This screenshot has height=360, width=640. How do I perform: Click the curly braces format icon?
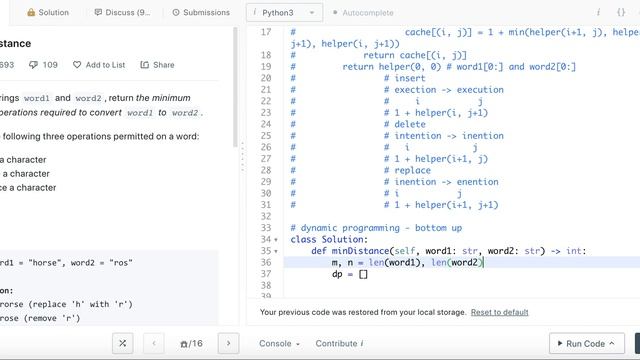point(621,13)
